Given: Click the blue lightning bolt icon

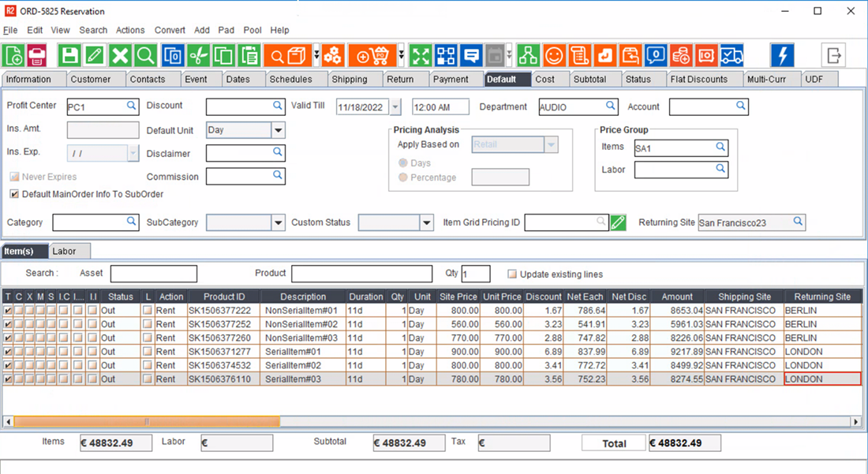Looking at the screenshot, I should [782, 55].
